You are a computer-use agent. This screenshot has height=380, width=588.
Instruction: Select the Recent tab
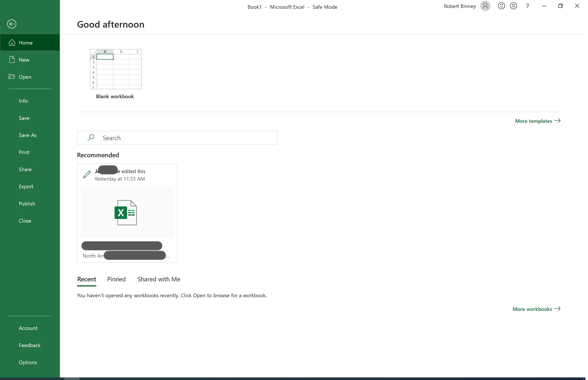[x=86, y=279]
